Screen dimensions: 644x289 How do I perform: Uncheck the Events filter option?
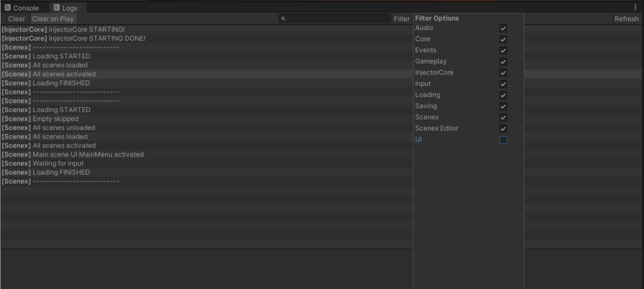503,50
